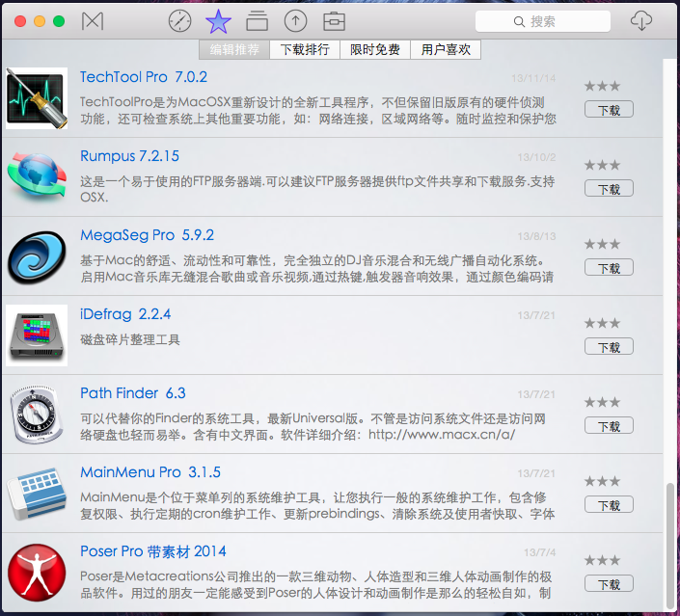Viewport: 680px width, 616px height.
Task: Click the Poser Pro red icon
Action: 37,573
